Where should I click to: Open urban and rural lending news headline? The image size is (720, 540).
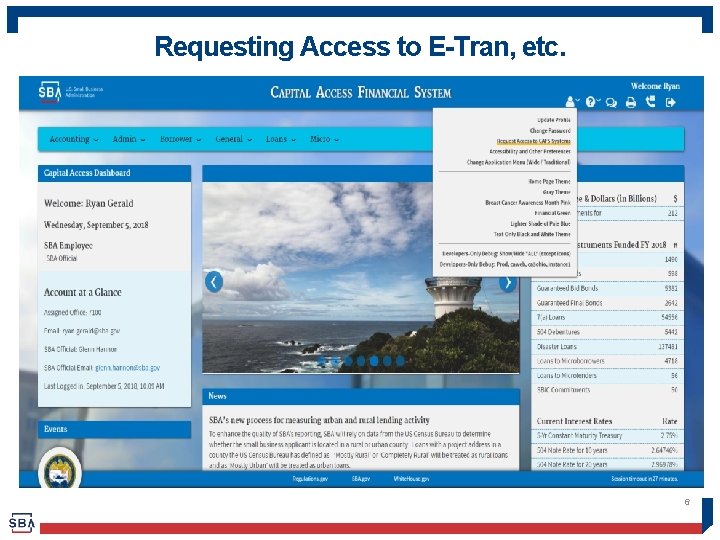(319, 420)
